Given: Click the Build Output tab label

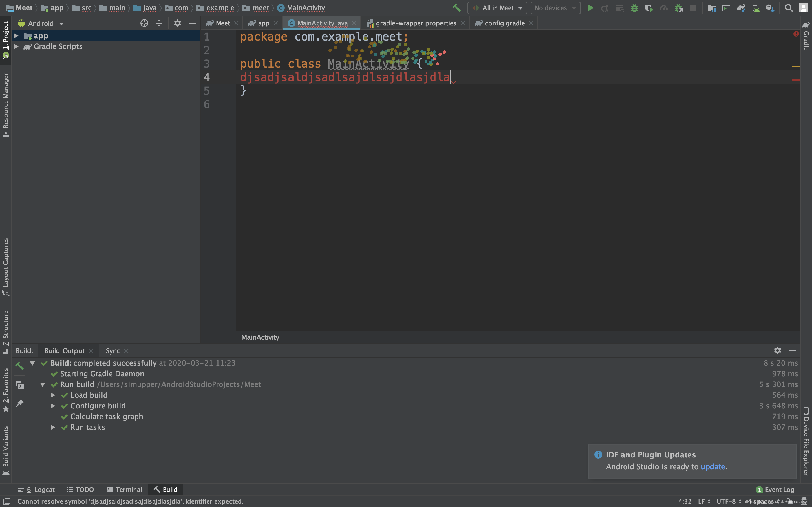Looking at the screenshot, I should 65,350.
